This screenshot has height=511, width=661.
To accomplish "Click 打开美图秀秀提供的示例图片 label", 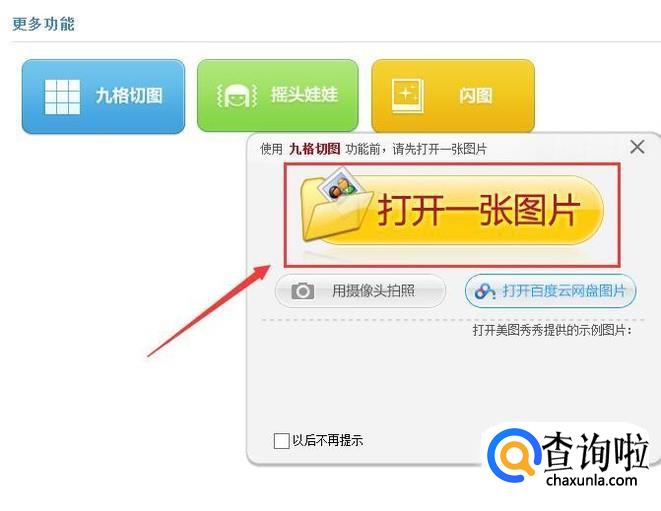I will pyautogui.click(x=552, y=330).
